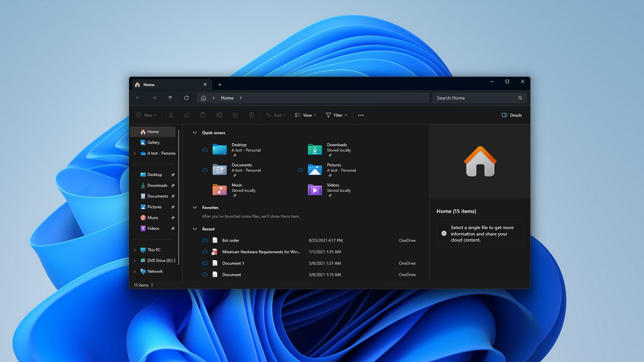
Task: Maximize the File Explorer window
Action: pos(507,82)
